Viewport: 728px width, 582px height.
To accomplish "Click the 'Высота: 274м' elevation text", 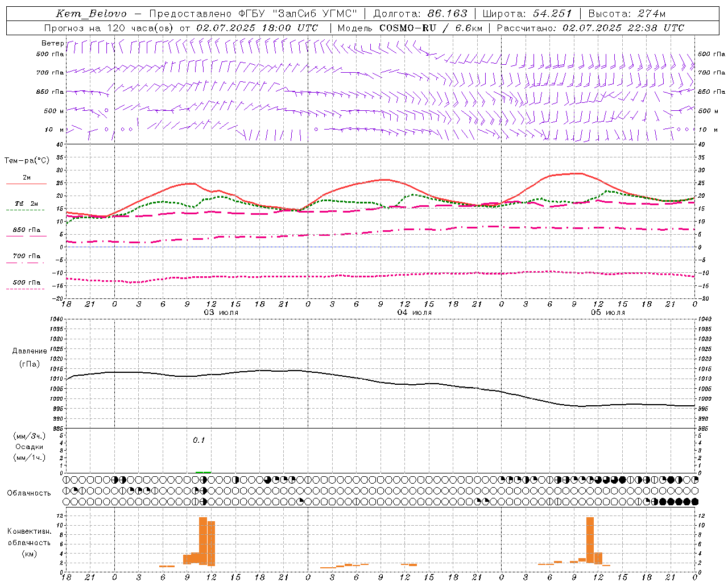I will tap(627, 14).
